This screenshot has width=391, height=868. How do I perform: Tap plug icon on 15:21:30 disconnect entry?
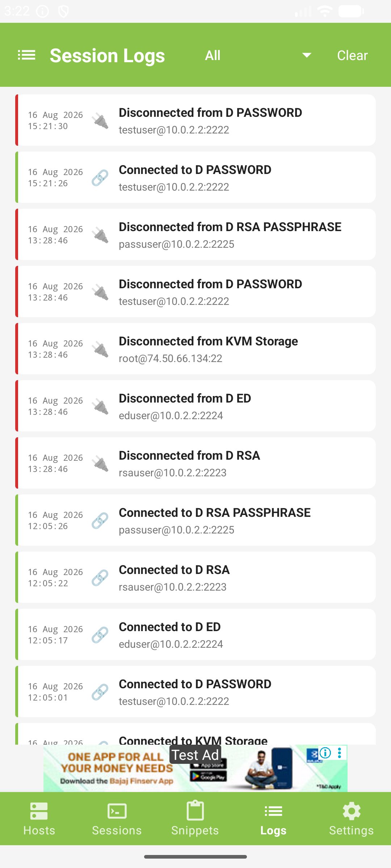click(x=100, y=120)
